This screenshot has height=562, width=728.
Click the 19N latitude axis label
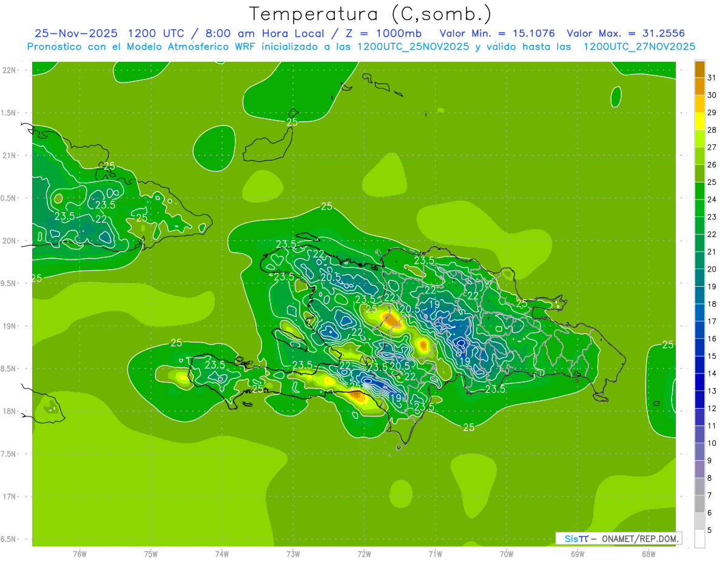click(x=10, y=326)
